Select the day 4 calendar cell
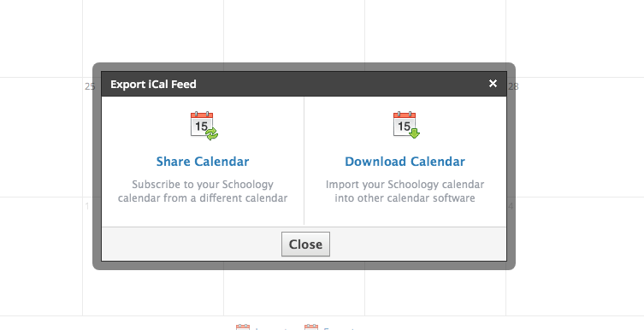Screen dimensions: 644x330 575,256
